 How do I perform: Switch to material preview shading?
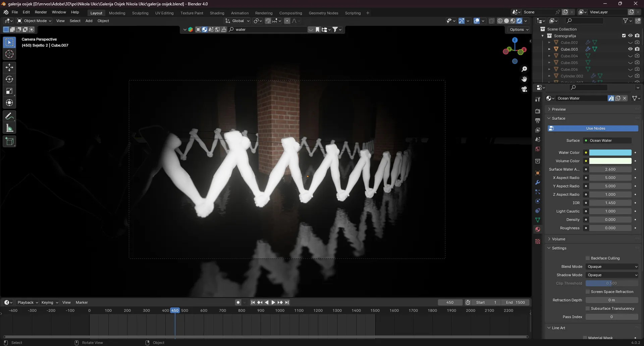(x=513, y=21)
